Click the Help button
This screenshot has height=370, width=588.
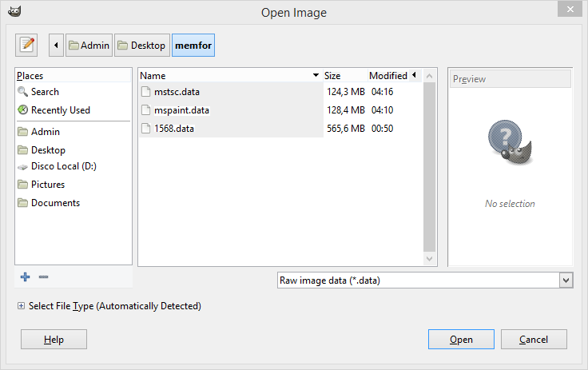pyautogui.click(x=54, y=340)
